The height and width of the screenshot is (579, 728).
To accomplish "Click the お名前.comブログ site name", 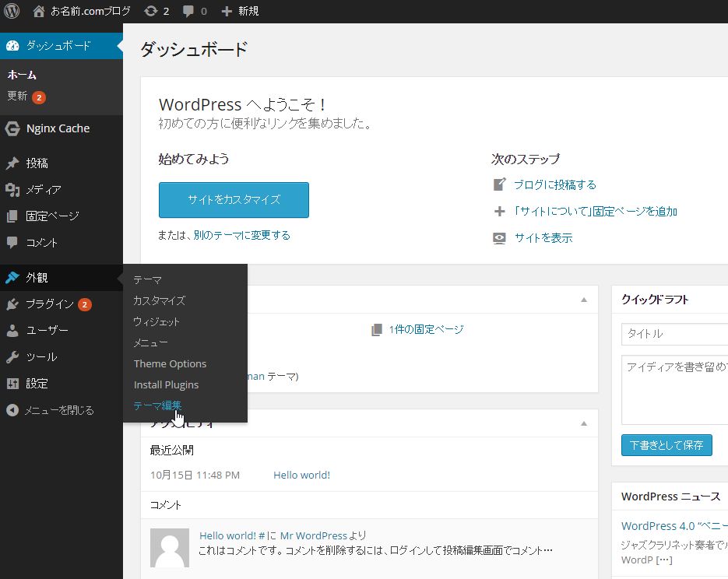I will point(90,11).
